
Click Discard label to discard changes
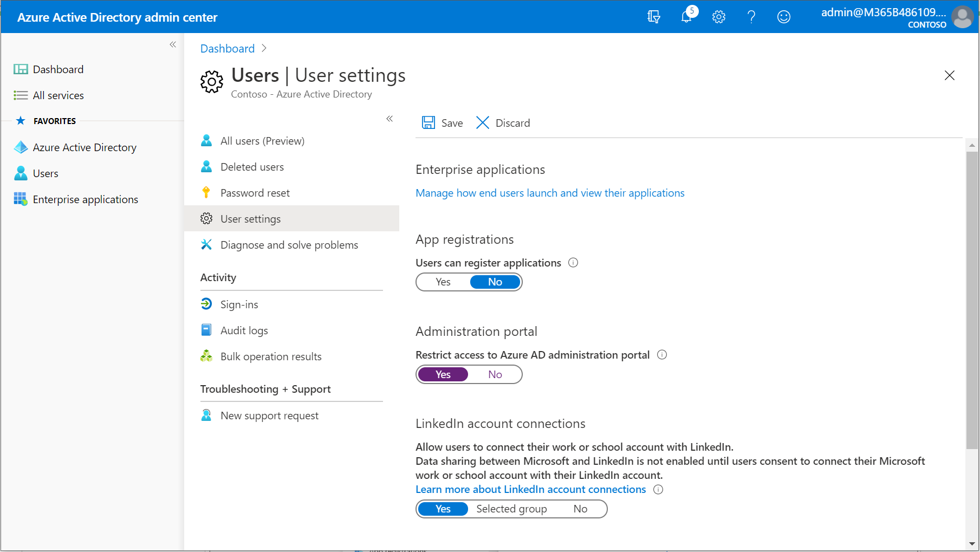pos(512,123)
